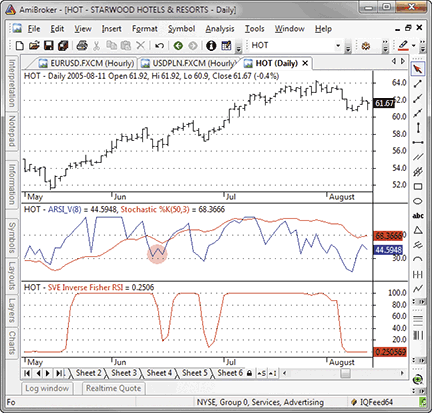The height and width of the screenshot is (413, 432).
Task: Open the View menu
Action: 83,29
